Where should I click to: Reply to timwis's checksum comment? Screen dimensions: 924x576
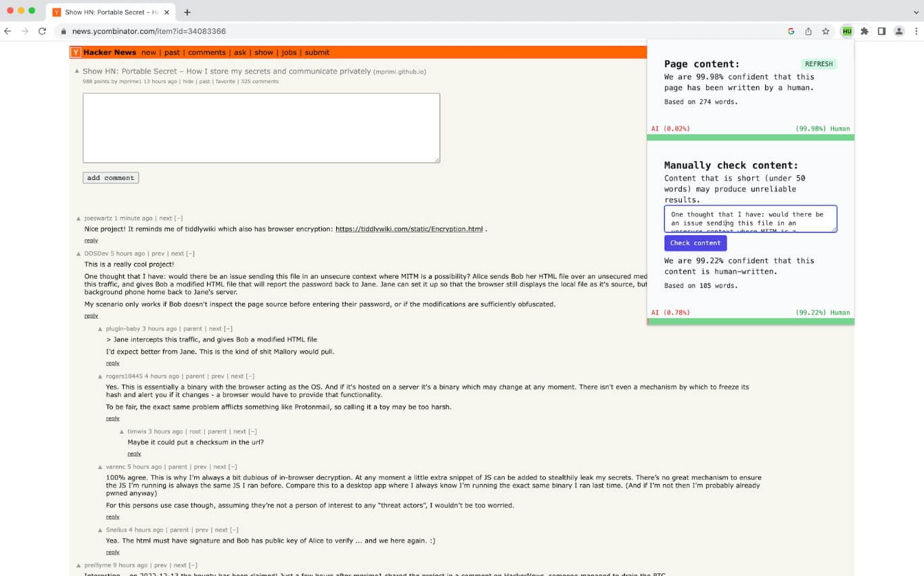tap(134, 454)
